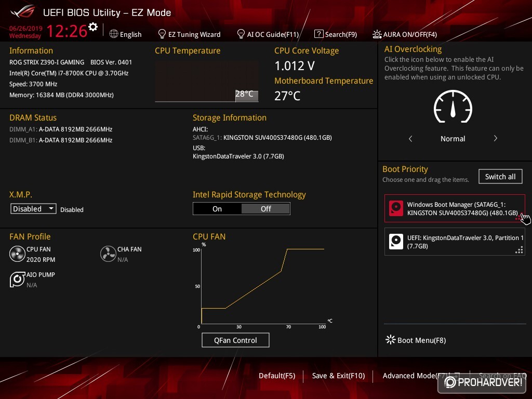Select the UEFI KingstonDataTraveler boot entry

pyautogui.click(x=455, y=242)
